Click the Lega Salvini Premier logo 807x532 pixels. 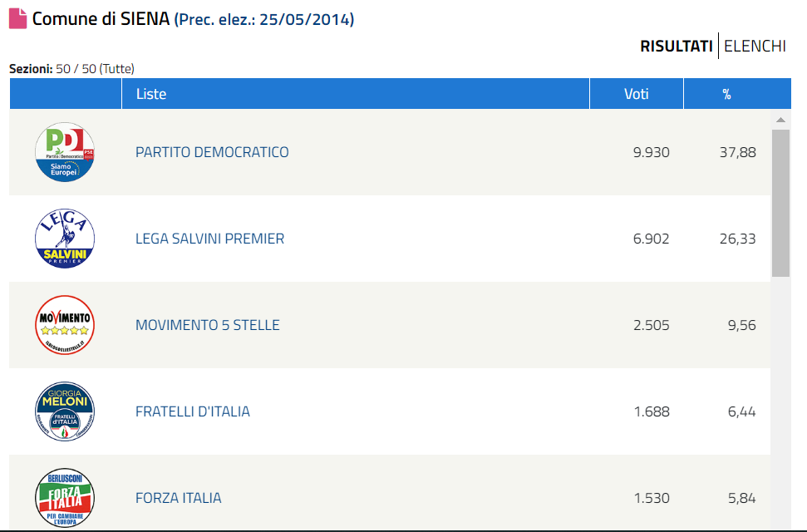tap(65, 239)
